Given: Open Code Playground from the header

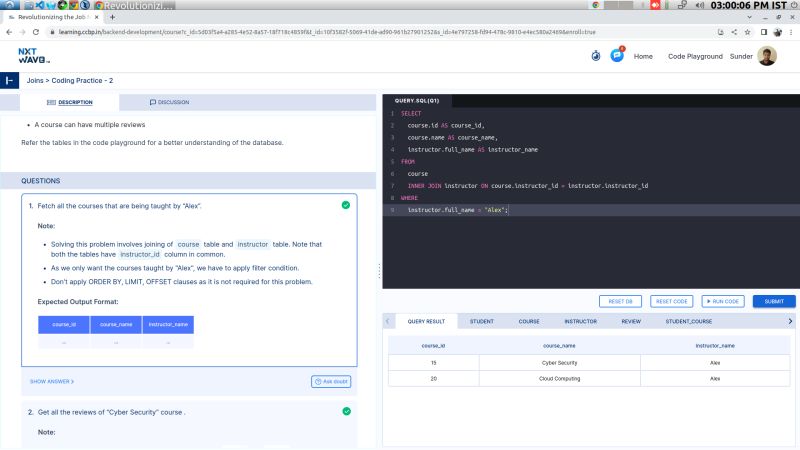Looking at the screenshot, I should (695, 56).
